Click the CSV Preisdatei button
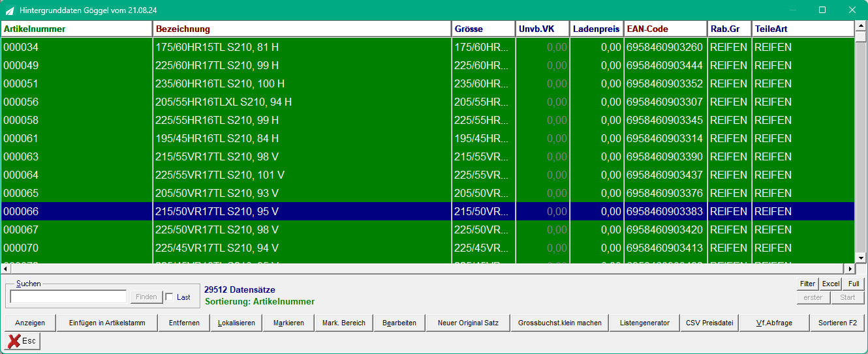 (x=709, y=323)
